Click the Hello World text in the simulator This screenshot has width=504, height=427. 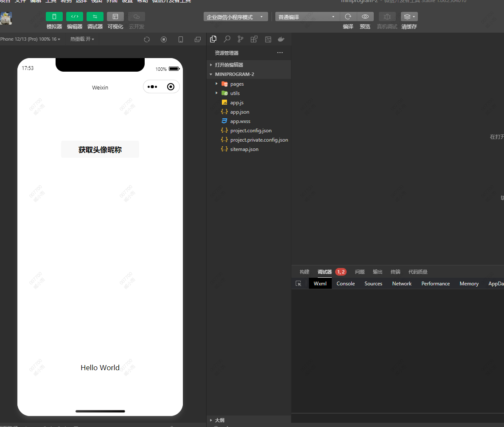tap(100, 368)
